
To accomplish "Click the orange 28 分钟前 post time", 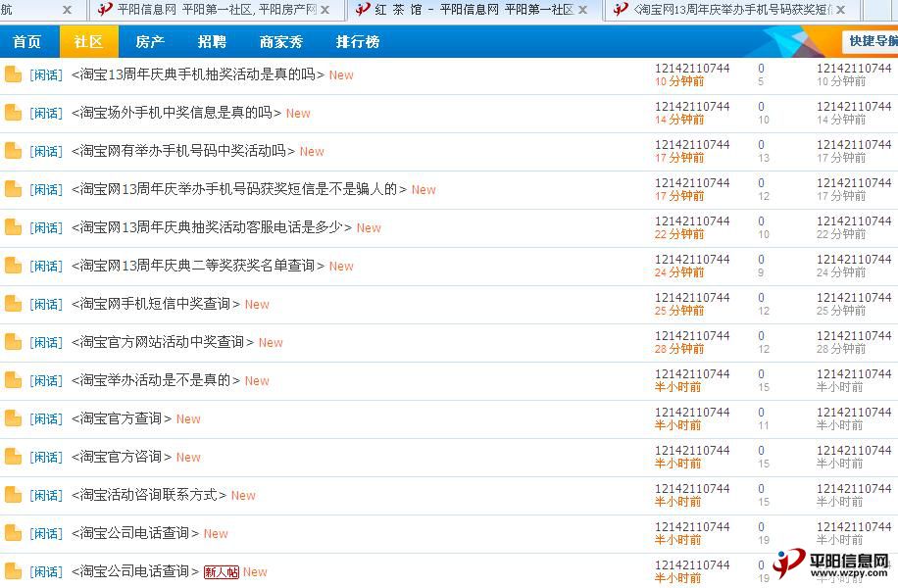I will coord(679,349).
